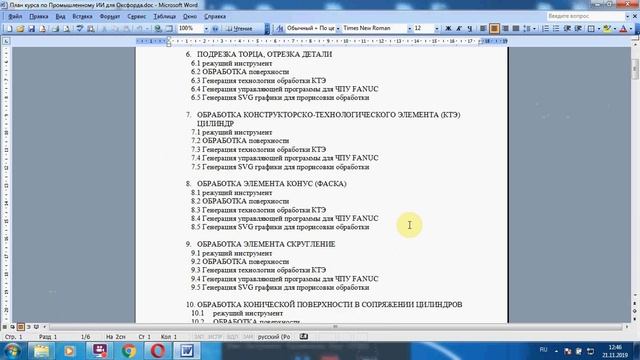The image size is (640, 360).
Task: Click the 'Введите вопрос' help search field
Action: (x=586, y=16)
